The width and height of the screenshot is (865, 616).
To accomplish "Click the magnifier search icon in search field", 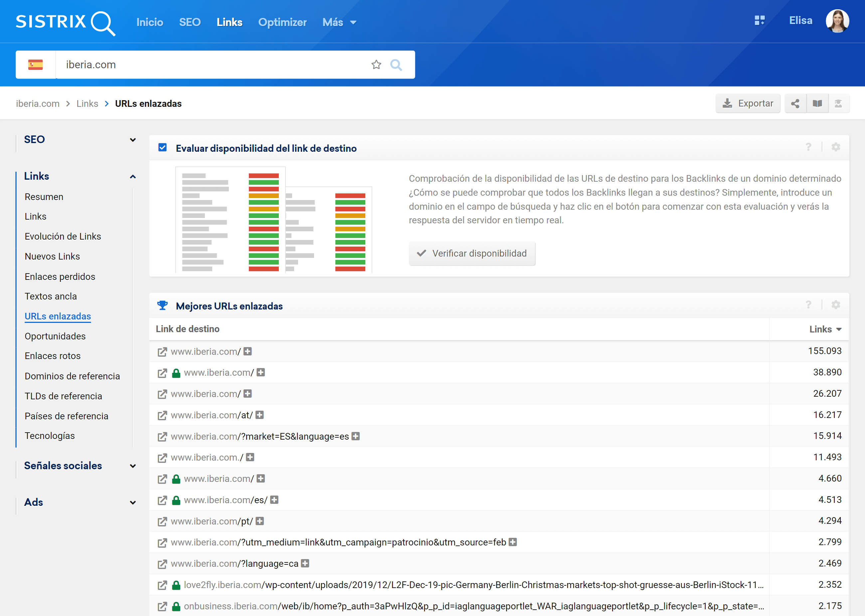I will (x=396, y=65).
